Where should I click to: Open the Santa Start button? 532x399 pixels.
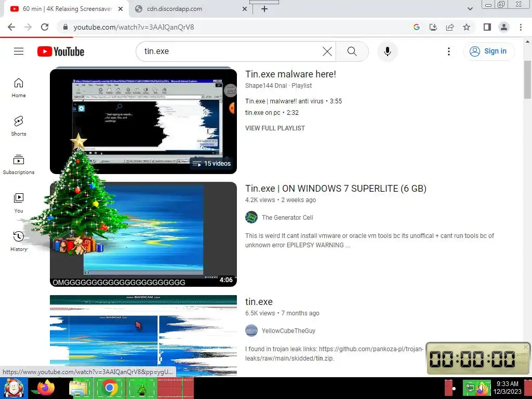(14, 388)
